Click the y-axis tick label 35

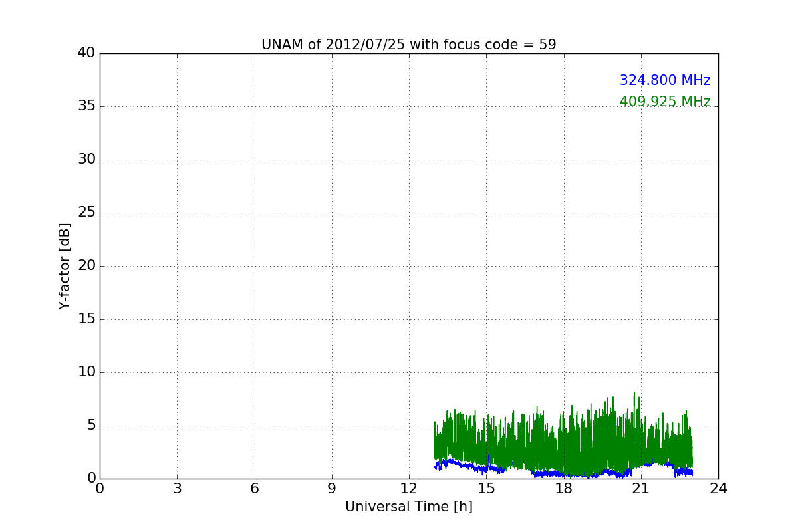[86, 106]
